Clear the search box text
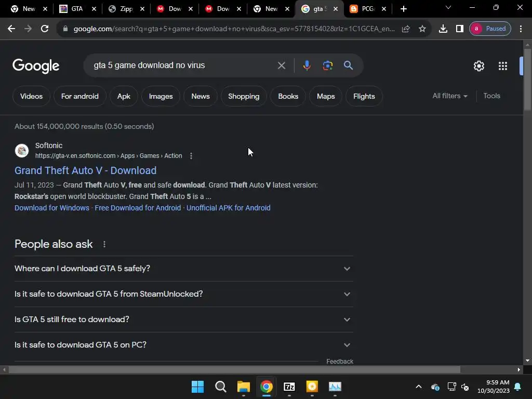 [281, 65]
